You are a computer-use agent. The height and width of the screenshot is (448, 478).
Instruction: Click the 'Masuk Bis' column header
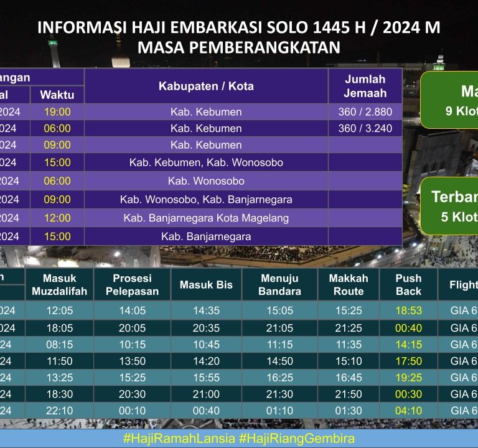206,284
